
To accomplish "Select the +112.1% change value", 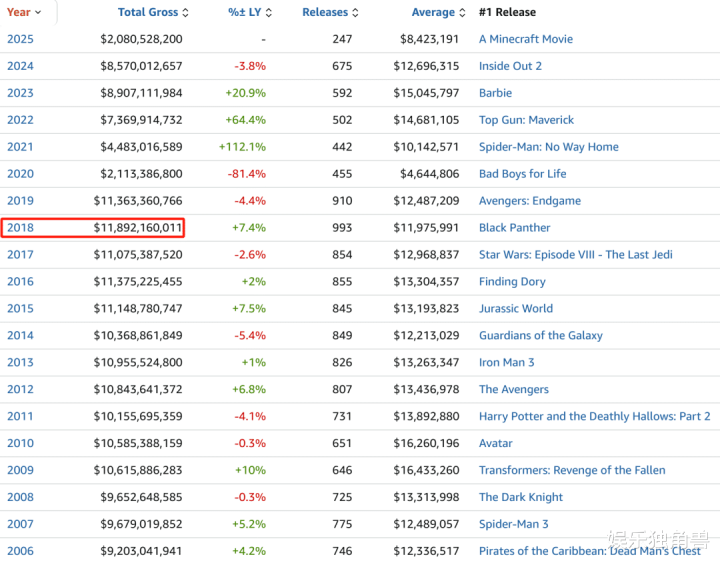I will coord(242,147).
